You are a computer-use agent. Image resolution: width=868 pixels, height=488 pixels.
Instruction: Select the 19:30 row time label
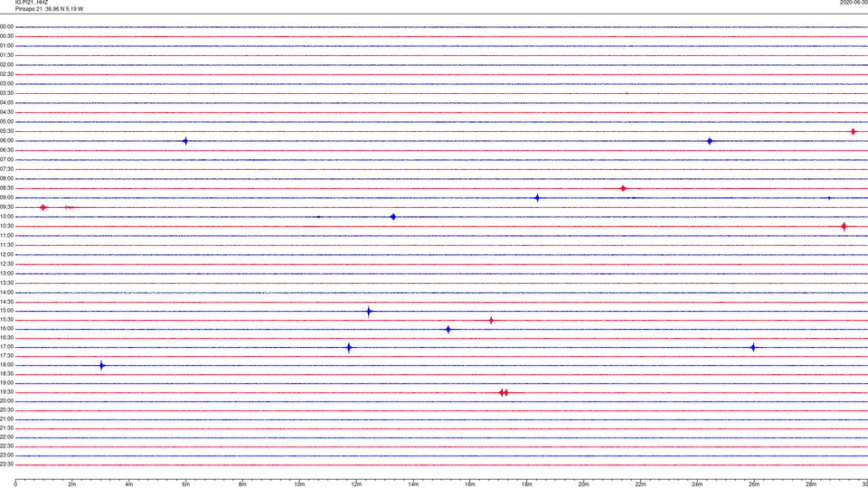point(6,391)
